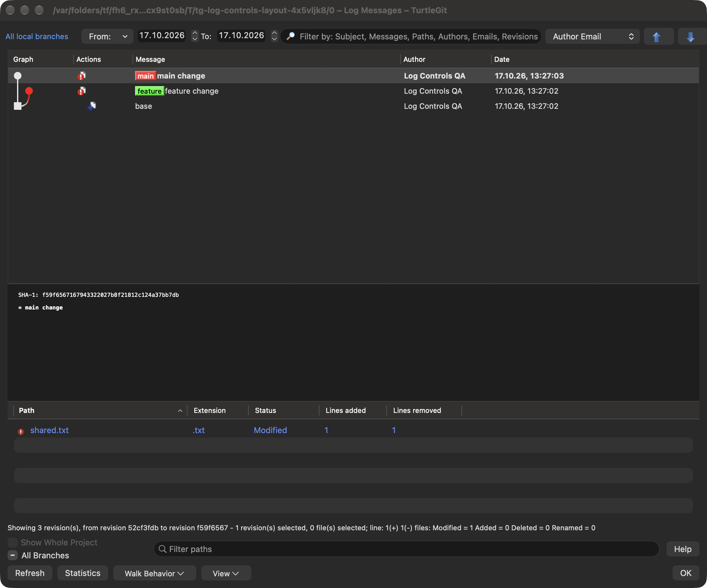Click the magnifier icon in the filter box
This screenshot has height=588, width=707.
pyautogui.click(x=291, y=36)
